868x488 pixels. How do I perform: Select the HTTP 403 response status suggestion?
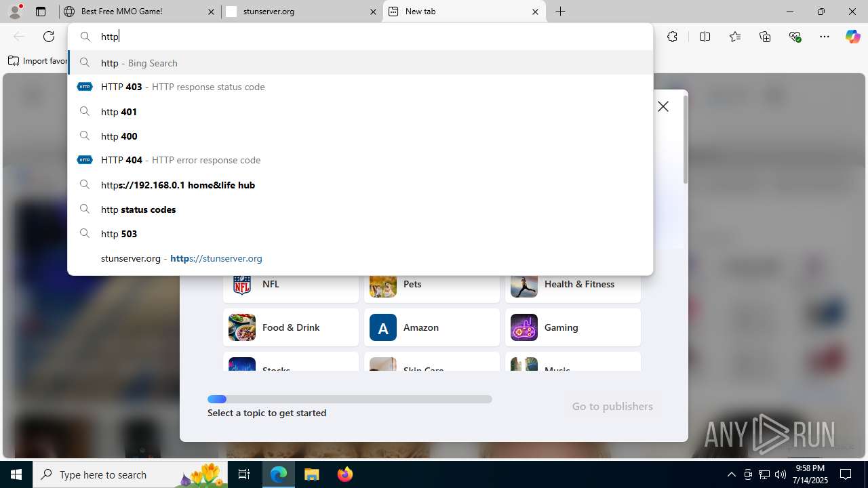(361, 87)
